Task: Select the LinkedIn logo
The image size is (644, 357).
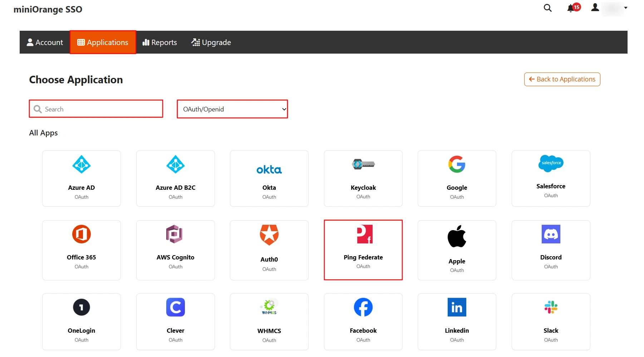Action: point(457,307)
